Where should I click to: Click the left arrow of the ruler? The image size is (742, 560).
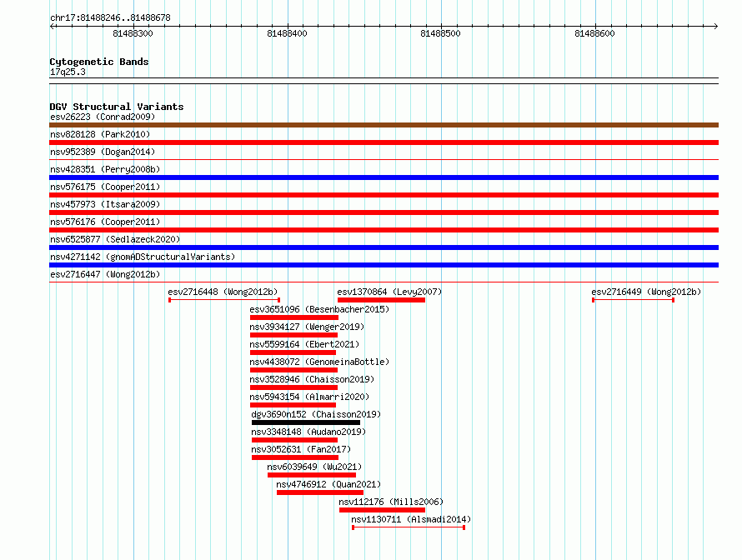[53, 26]
